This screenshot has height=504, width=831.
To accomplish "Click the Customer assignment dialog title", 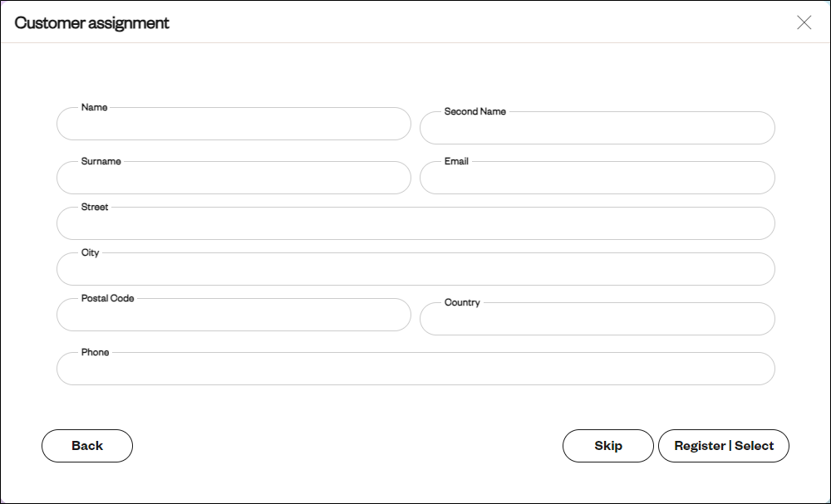I will (x=91, y=22).
